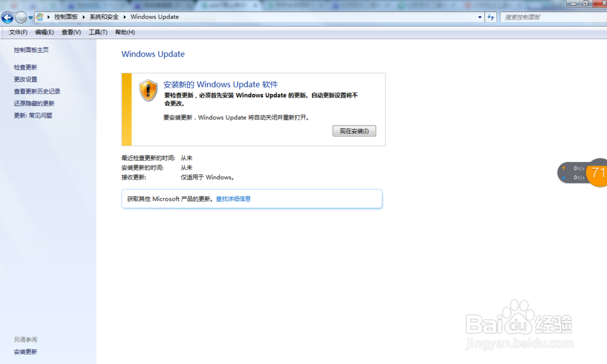Viewport: 607px width, 364px height.
Task: Expand the chevron after 系统和安全 breadcrumb
Action: click(124, 17)
